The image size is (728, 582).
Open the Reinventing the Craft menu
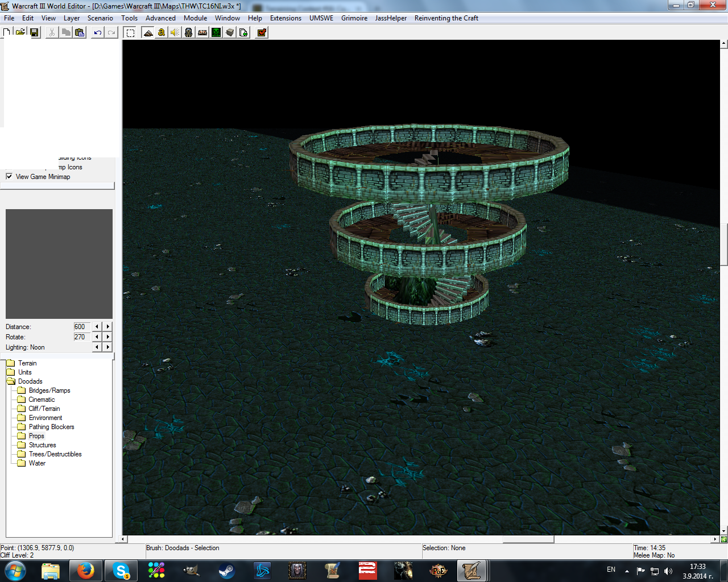click(x=446, y=18)
